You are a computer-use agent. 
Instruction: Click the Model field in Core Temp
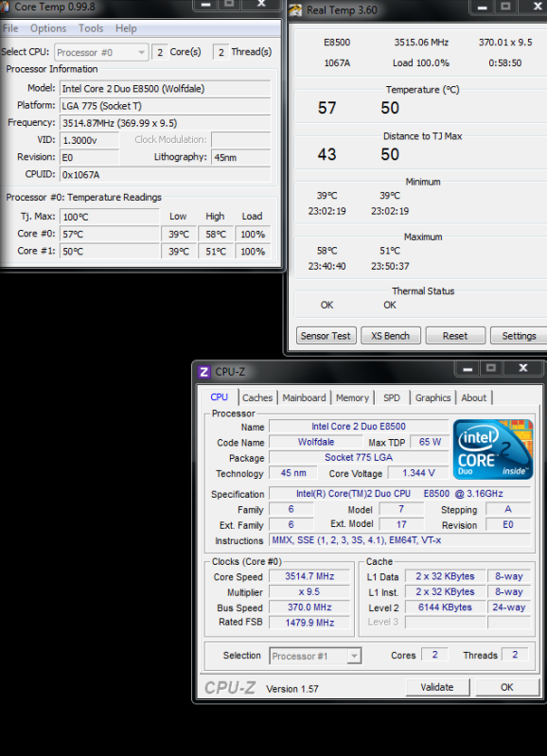[165, 89]
